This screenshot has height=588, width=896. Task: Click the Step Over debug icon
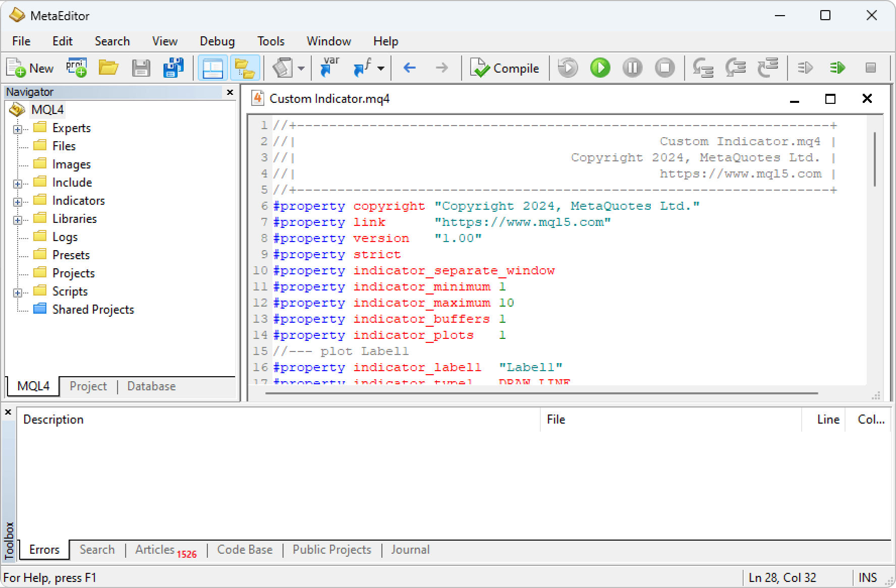(x=735, y=68)
